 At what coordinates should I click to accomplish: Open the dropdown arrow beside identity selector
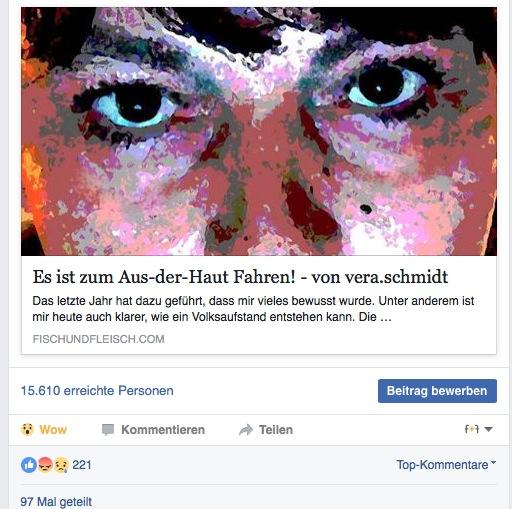(x=488, y=429)
